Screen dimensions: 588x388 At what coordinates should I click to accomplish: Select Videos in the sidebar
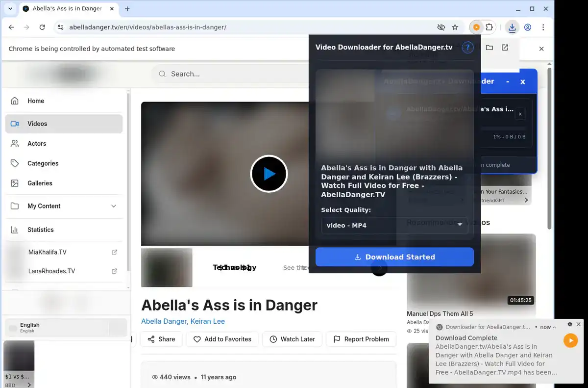(64, 124)
